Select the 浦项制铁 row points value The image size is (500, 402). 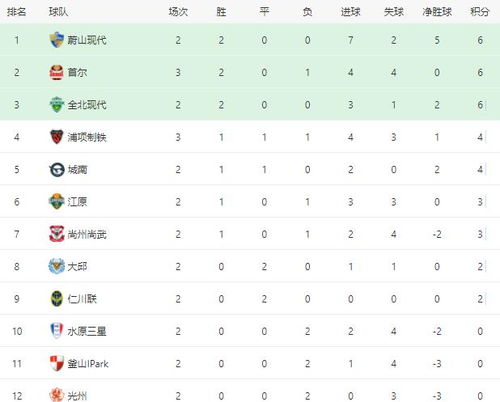[480, 137]
